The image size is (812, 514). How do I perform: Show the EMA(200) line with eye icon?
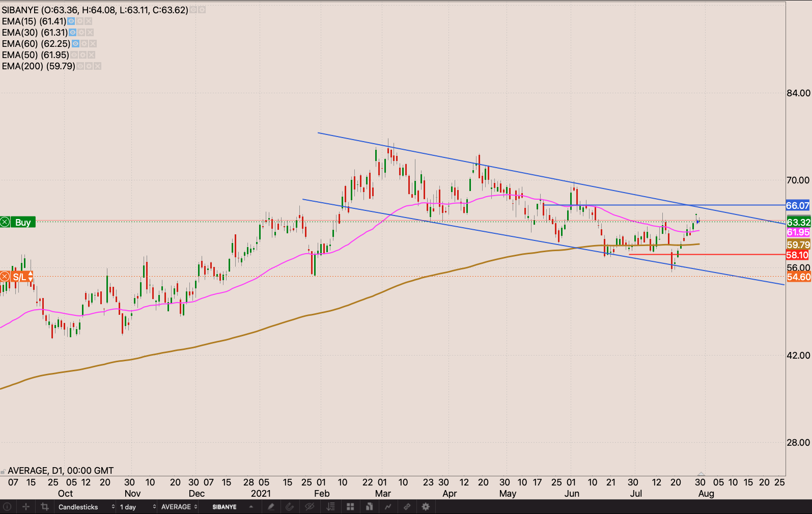80,66
